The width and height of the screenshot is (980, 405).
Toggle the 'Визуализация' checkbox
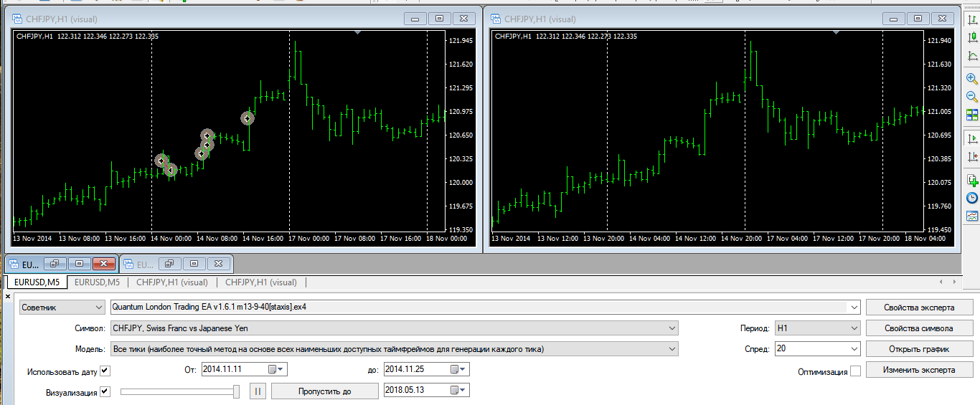coord(105,391)
